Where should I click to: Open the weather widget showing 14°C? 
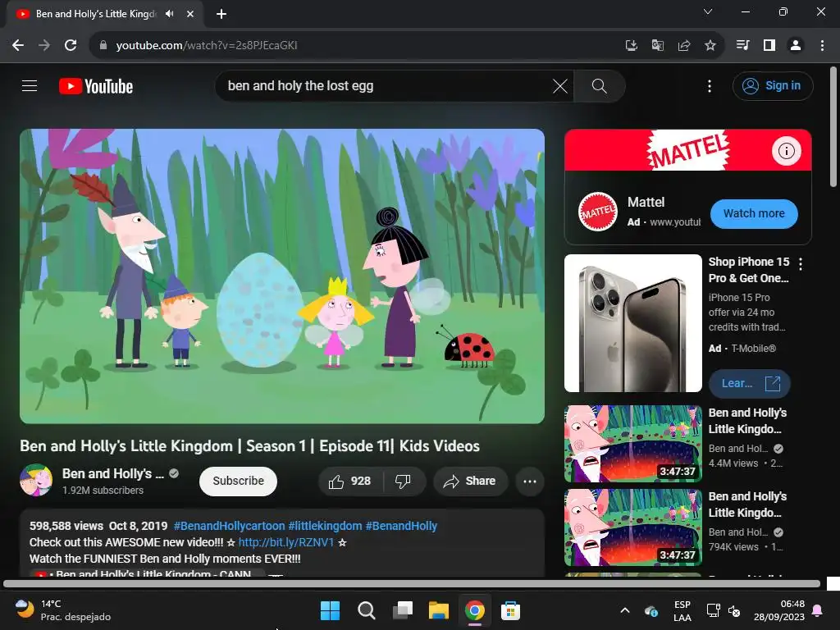tap(62, 610)
